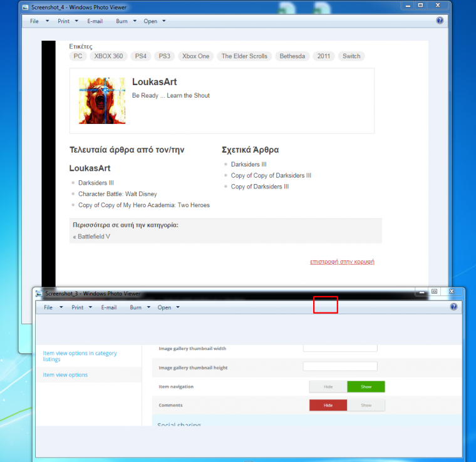Click E-mail in Screenshot_4 window
Image resolution: width=476 pixels, height=462 pixels.
tap(95, 21)
